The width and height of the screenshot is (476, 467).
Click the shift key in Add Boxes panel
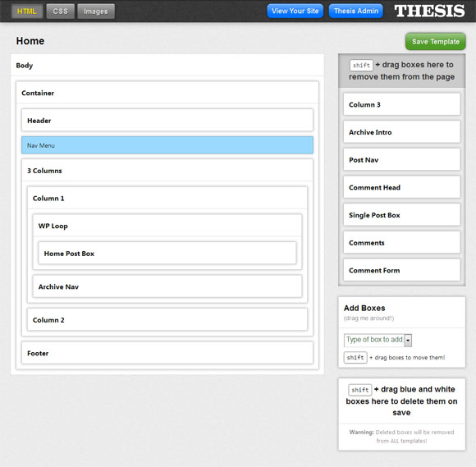(x=355, y=357)
